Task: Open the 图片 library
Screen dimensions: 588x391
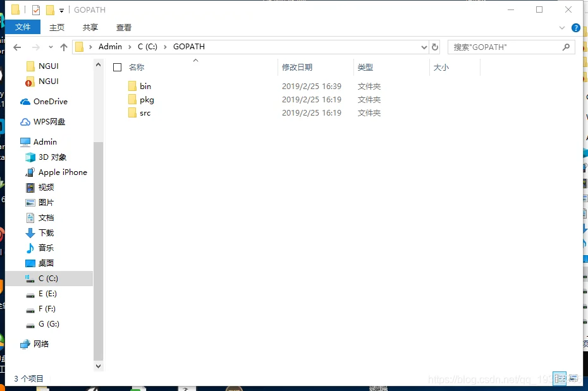Action: (x=39, y=203)
